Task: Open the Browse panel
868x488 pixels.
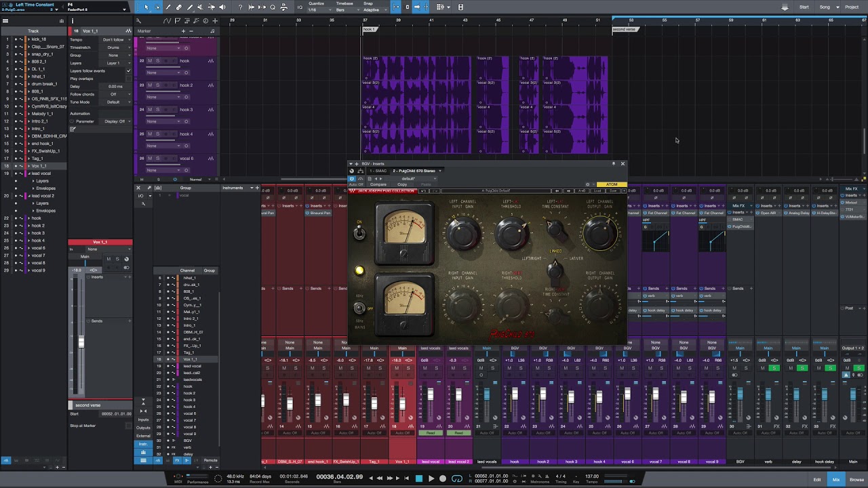Action: click(856, 480)
